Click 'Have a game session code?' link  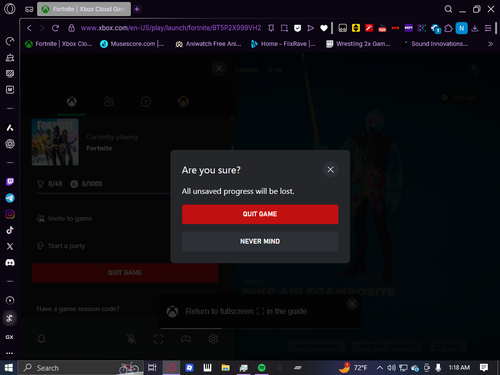78,309
